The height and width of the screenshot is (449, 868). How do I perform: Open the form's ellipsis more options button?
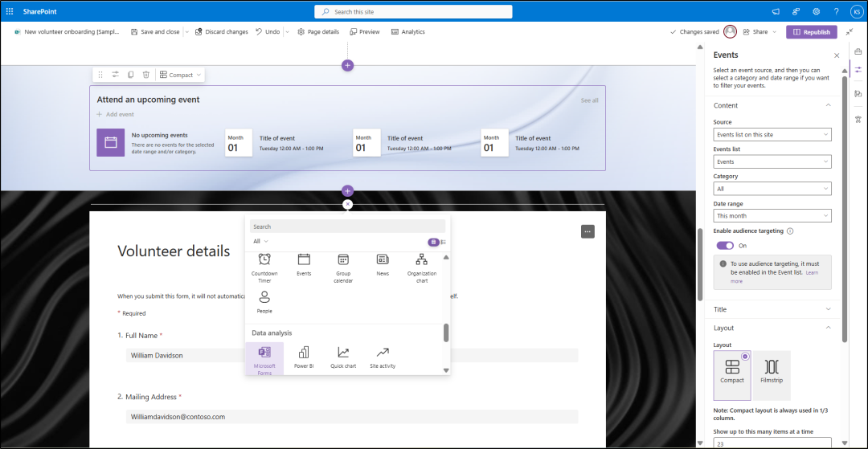click(x=588, y=231)
